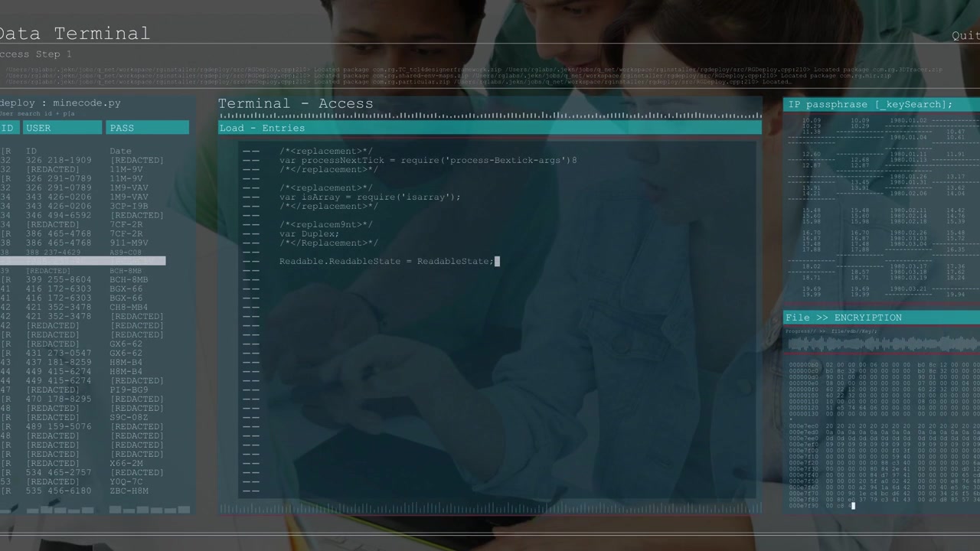Select user entry 399 255-8604
The height and width of the screenshot is (551, 980).
click(59, 279)
